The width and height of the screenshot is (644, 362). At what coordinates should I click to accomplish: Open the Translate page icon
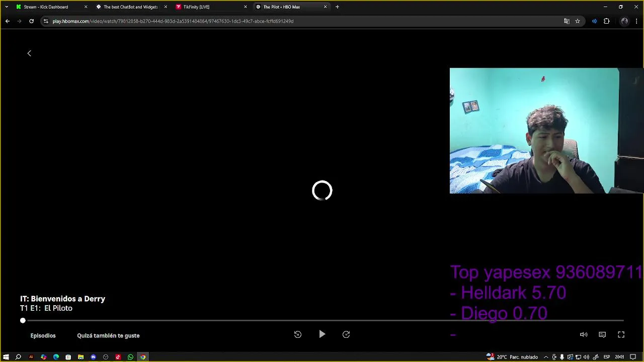[567, 21]
